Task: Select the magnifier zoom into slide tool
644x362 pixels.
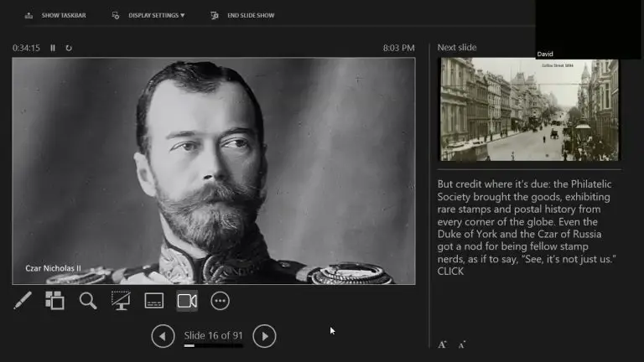Action: (x=88, y=300)
